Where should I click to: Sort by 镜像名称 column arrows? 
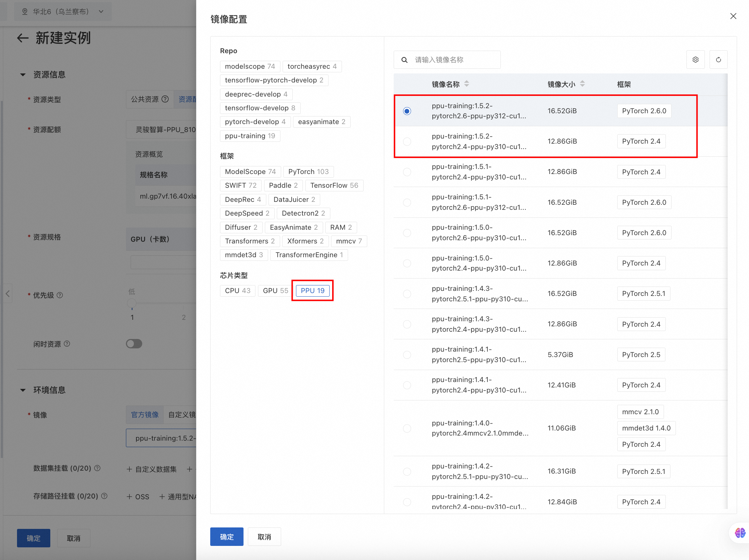(x=466, y=84)
